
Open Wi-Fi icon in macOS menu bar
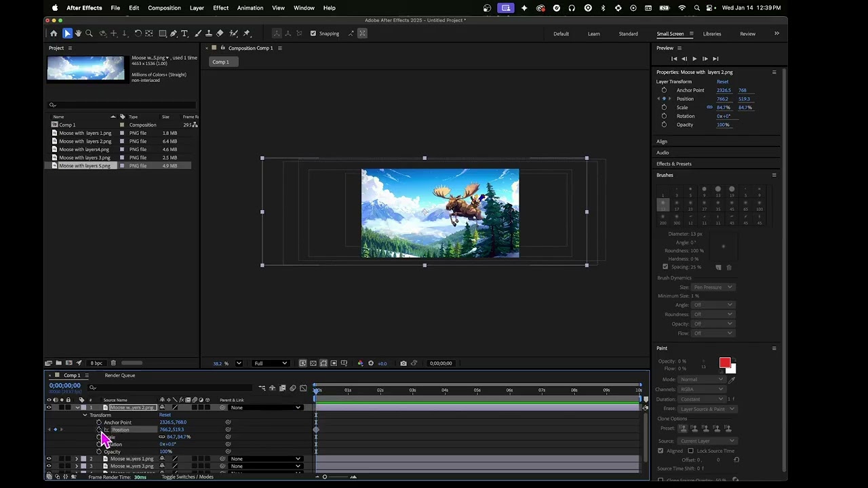(x=682, y=8)
